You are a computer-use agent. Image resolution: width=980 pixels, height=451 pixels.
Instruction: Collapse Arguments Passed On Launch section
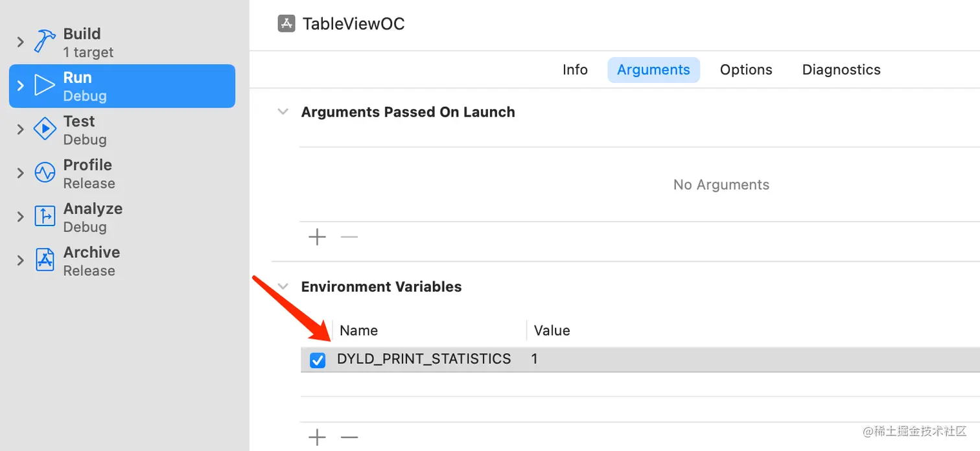coord(283,111)
